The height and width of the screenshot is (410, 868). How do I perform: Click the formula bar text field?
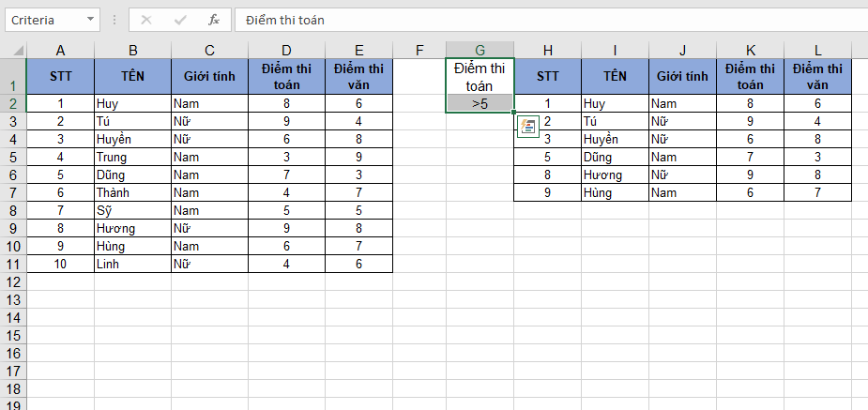[x=544, y=20]
